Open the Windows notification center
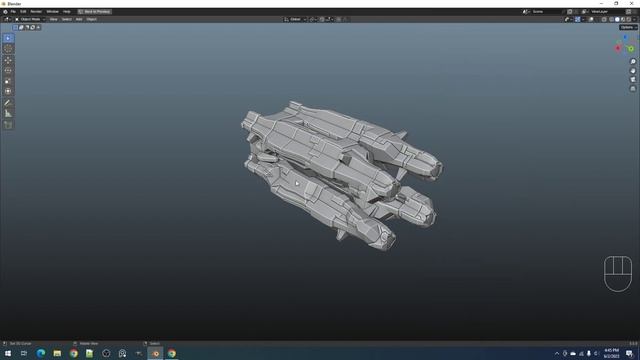This screenshot has width=640, height=360. tap(630, 353)
